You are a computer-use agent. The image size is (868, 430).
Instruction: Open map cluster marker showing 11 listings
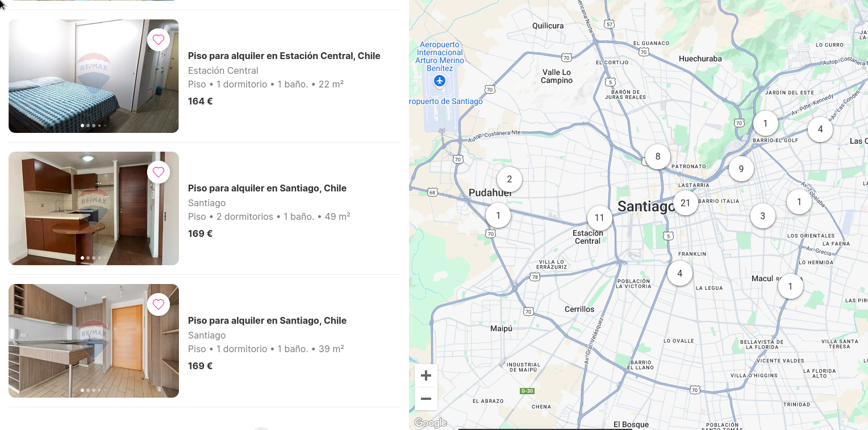tap(599, 218)
